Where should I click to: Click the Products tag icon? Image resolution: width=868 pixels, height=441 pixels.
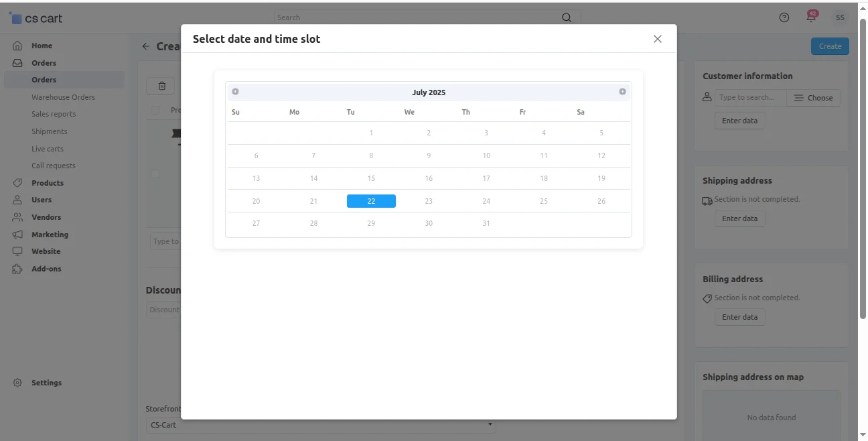(x=17, y=183)
